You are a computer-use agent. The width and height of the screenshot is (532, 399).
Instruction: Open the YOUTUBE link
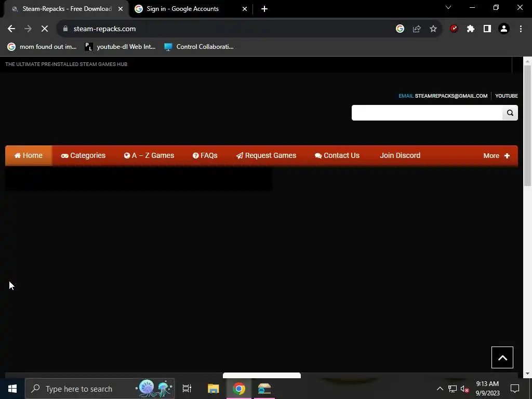click(x=507, y=96)
